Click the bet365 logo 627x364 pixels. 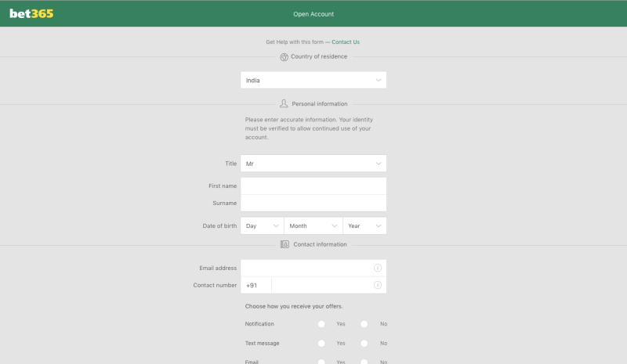(x=31, y=13)
